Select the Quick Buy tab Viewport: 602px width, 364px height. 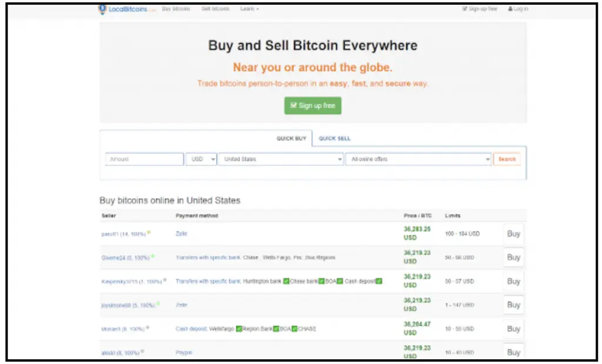(292, 139)
